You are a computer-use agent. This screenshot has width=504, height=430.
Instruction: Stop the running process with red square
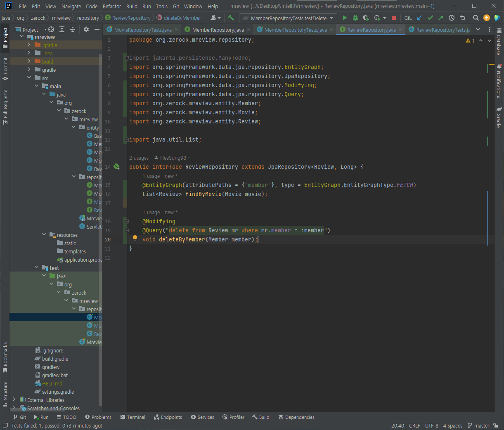point(394,18)
